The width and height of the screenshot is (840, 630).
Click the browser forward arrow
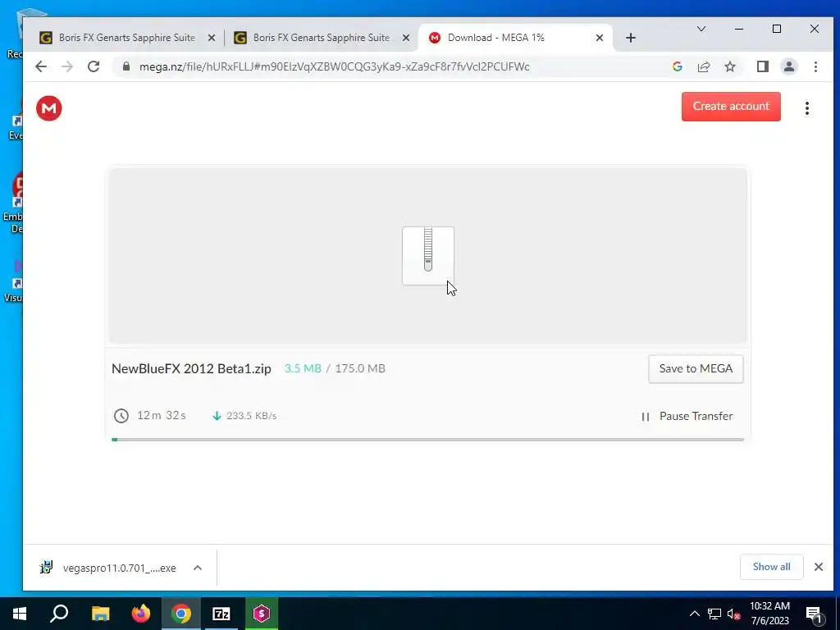[x=67, y=66]
